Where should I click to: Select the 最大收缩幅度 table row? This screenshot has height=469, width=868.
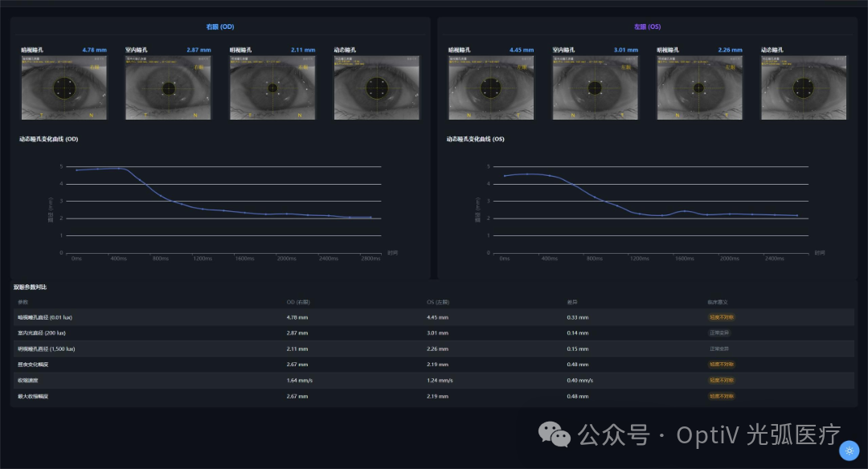(432, 396)
